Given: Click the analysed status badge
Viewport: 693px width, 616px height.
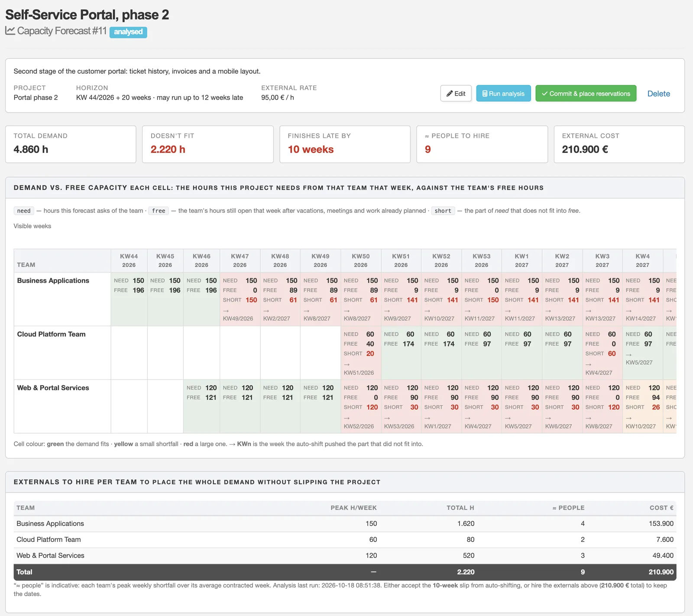Looking at the screenshot, I should point(128,32).
